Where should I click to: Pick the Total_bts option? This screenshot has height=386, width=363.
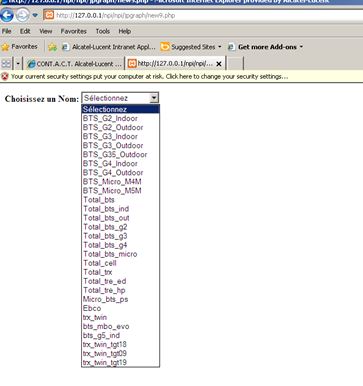(121, 200)
